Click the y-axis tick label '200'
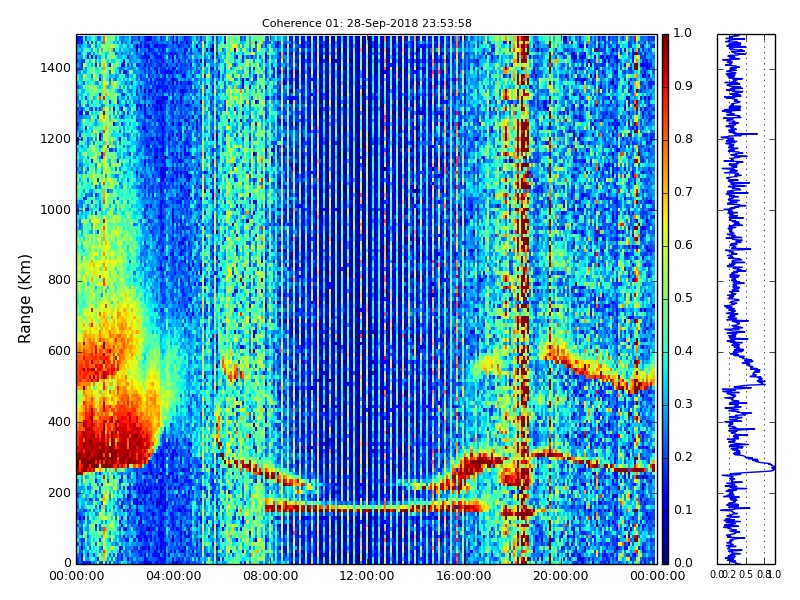Image resolution: width=800 pixels, height=600 pixels. coord(60,493)
